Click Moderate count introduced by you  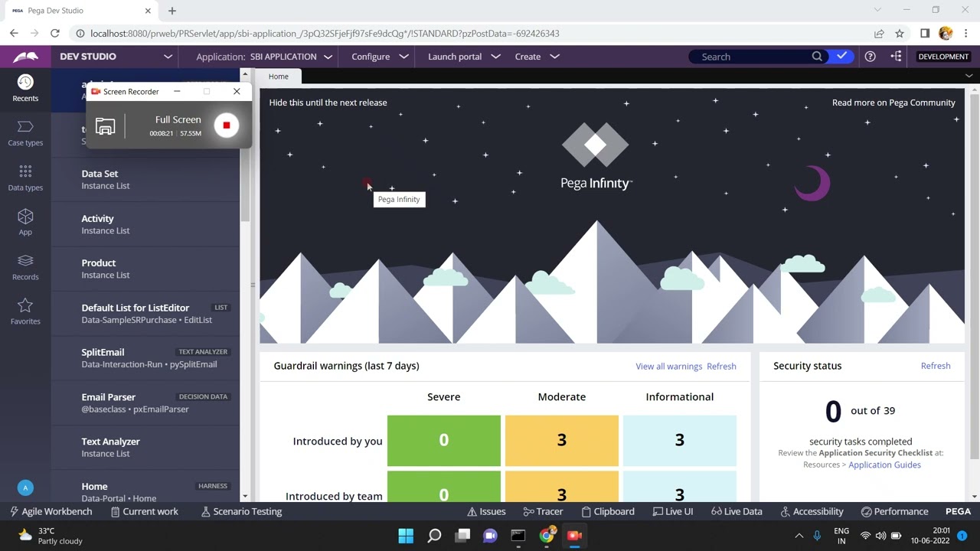coord(562,441)
